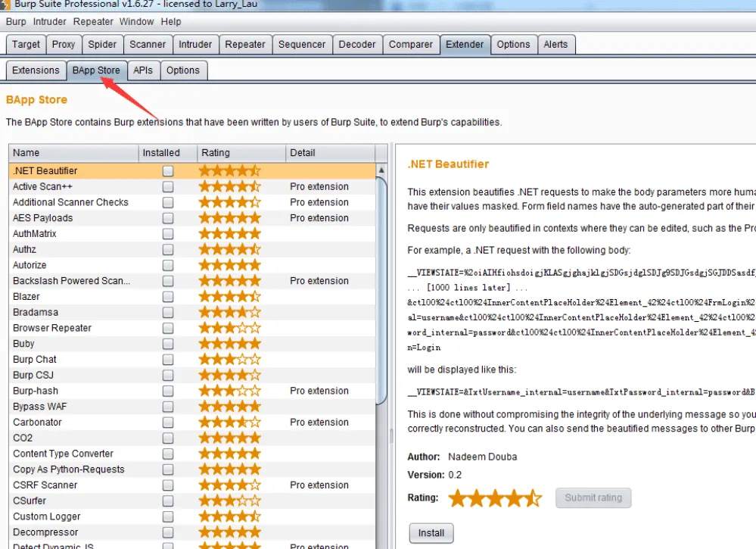Toggle Installed checkbox for CO2
This screenshot has width=756, height=549.
pyautogui.click(x=168, y=438)
